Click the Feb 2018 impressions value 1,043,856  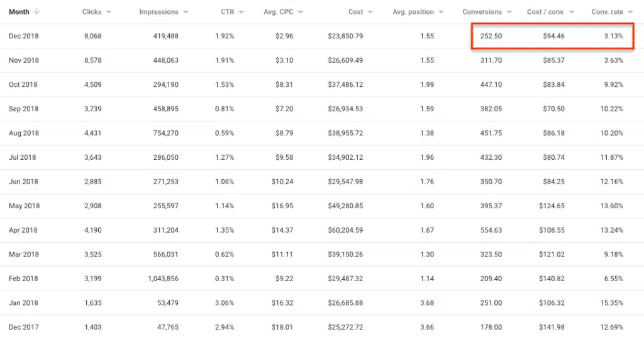(163, 279)
